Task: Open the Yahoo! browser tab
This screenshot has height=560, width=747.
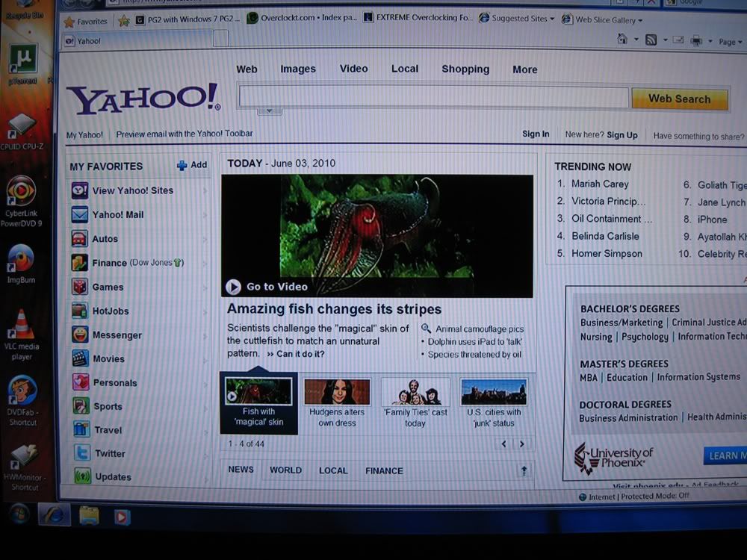Action: pyautogui.click(x=138, y=40)
